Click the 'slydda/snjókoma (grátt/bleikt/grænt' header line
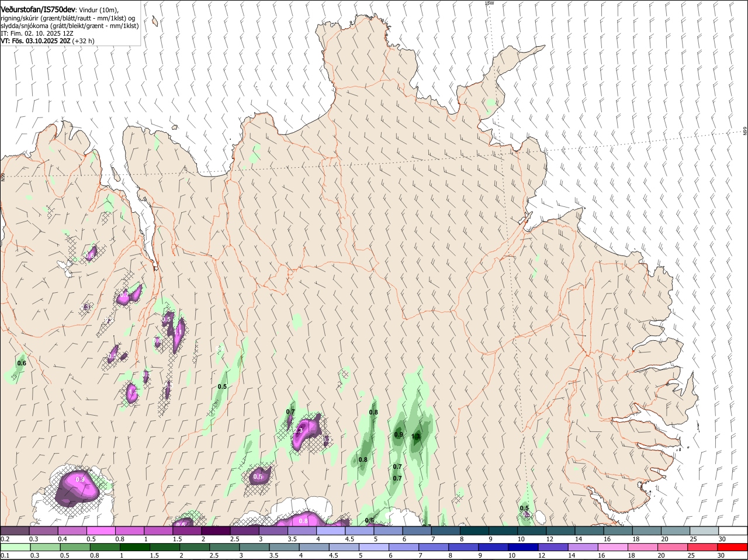This screenshot has width=748, height=560. click(x=70, y=26)
